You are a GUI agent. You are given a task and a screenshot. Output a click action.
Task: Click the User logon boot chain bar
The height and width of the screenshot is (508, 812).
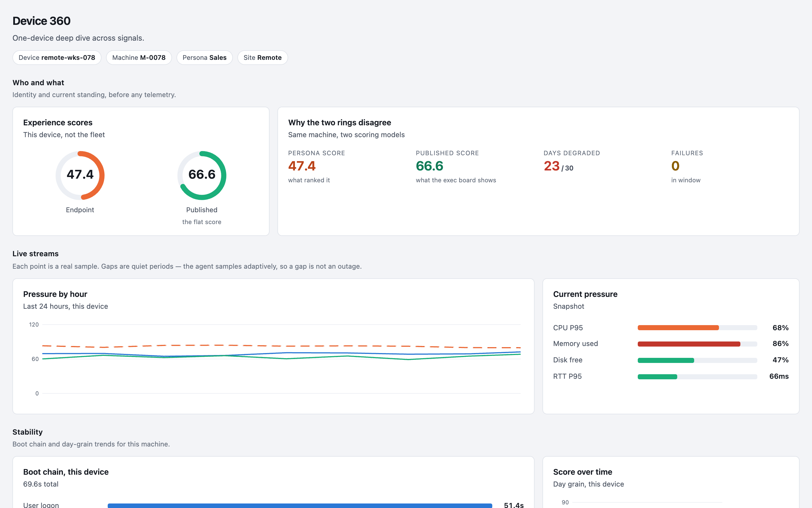point(300,505)
